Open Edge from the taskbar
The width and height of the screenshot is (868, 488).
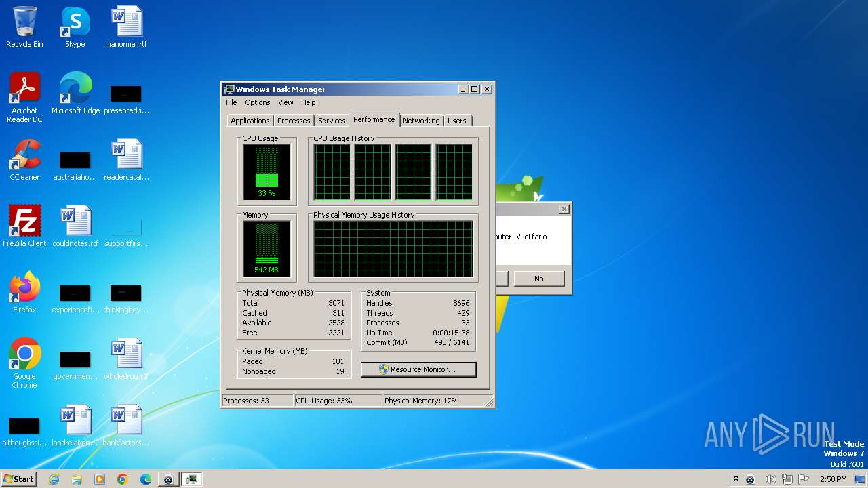pos(145,479)
